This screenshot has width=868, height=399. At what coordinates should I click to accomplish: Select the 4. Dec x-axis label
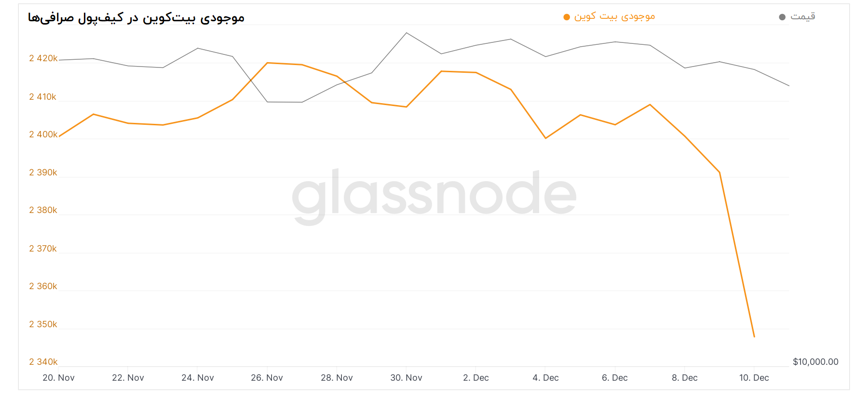[545, 378]
